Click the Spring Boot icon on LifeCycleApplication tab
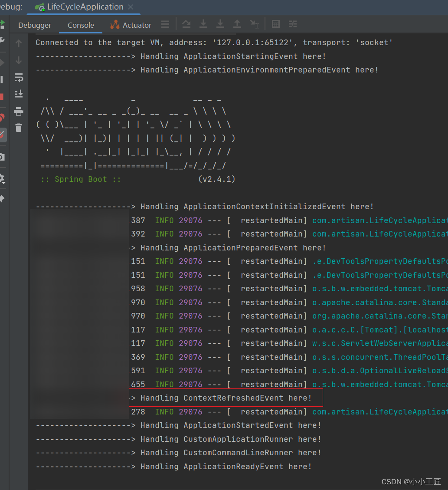The image size is (448, 490). pos(40,7)
